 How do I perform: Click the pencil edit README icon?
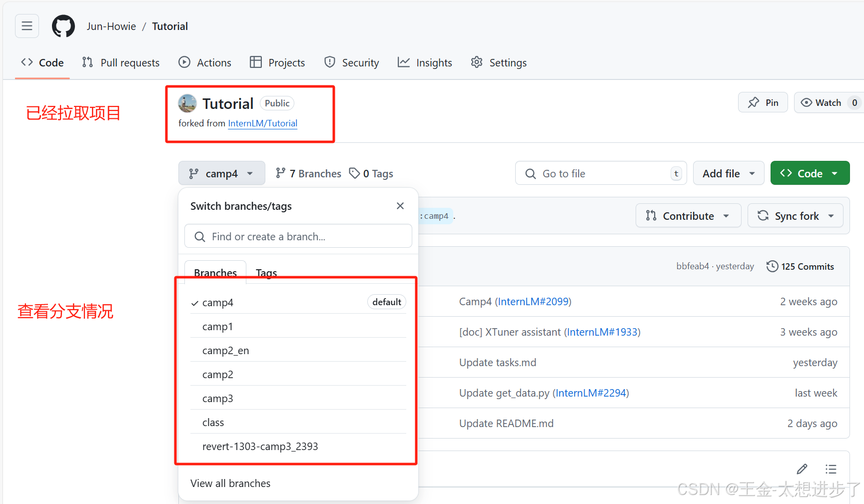[x=802, y=469]
